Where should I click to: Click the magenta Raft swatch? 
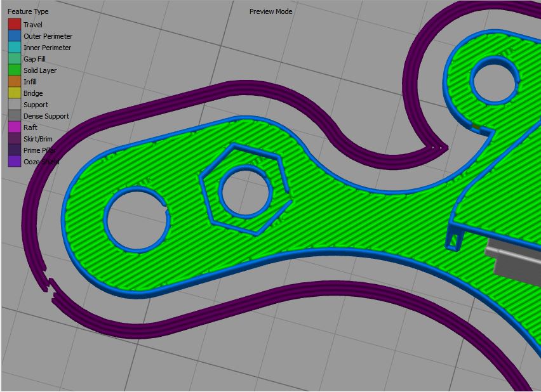point(14,127)
